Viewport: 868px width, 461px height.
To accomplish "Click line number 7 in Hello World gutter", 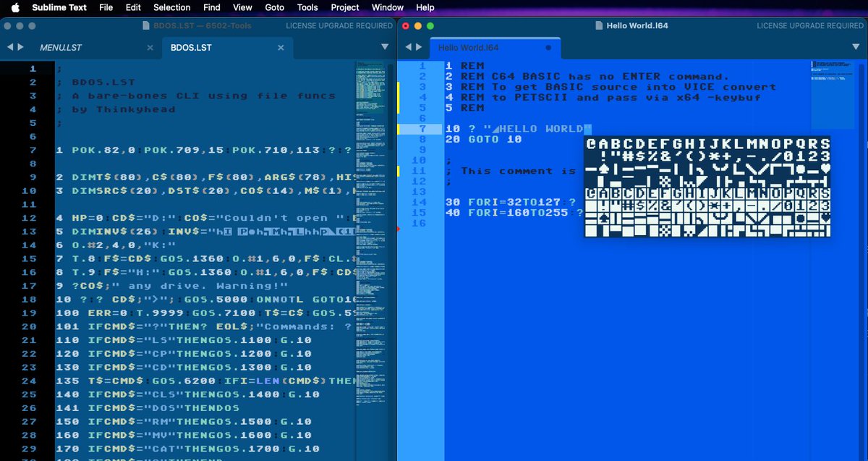I will [423, 128].
